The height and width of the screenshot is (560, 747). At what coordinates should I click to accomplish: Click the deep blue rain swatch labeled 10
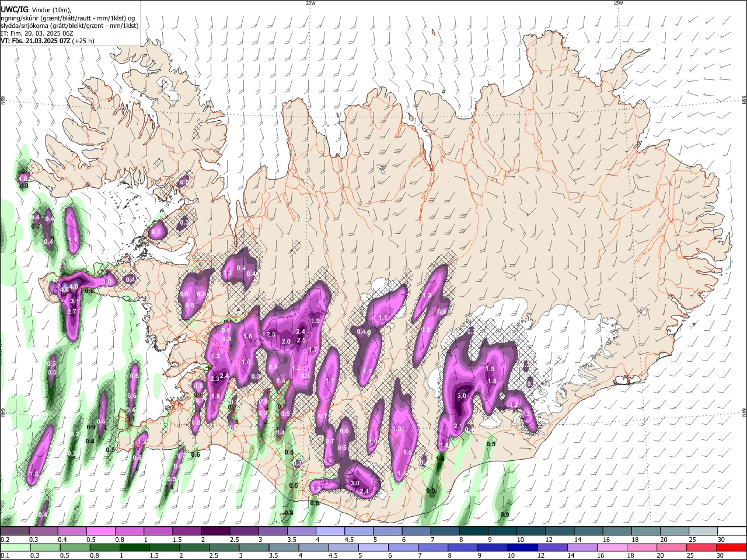(x=523, y=547)
